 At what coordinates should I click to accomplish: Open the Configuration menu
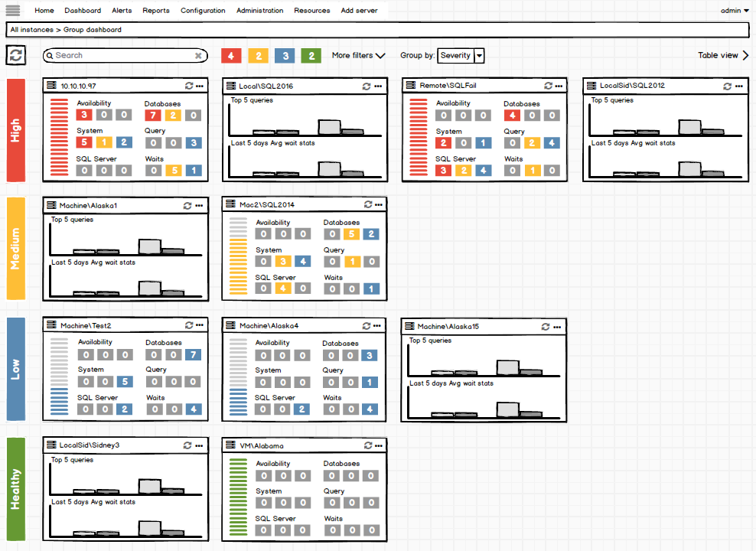(x=203, y=10)
